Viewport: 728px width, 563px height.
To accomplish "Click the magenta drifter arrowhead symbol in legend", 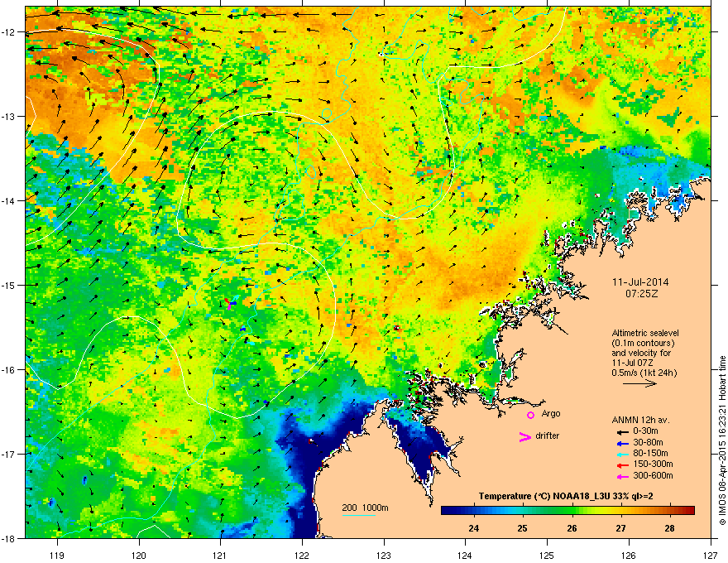I will [x=524, y=436].
